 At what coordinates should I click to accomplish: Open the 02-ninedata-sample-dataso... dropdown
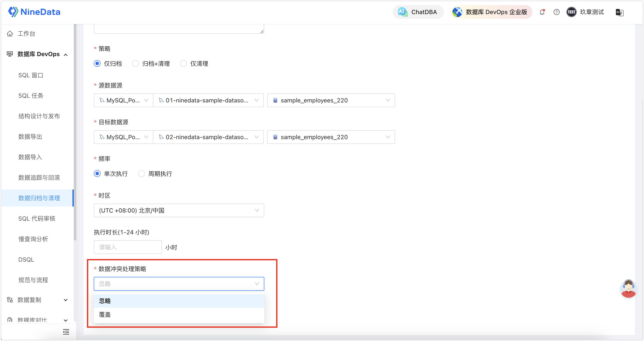pyautogui.click(x=208, y=137)
